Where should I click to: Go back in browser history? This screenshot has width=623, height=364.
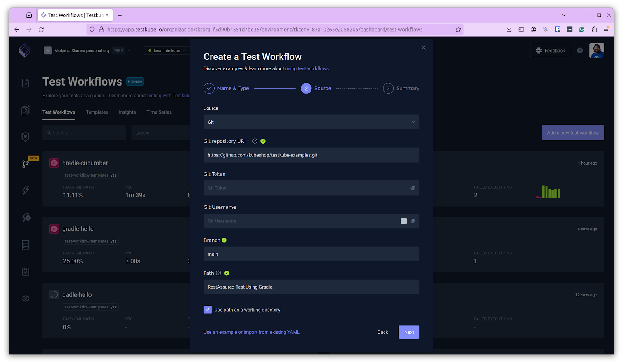pyautogui.click(x=17, y=29)
